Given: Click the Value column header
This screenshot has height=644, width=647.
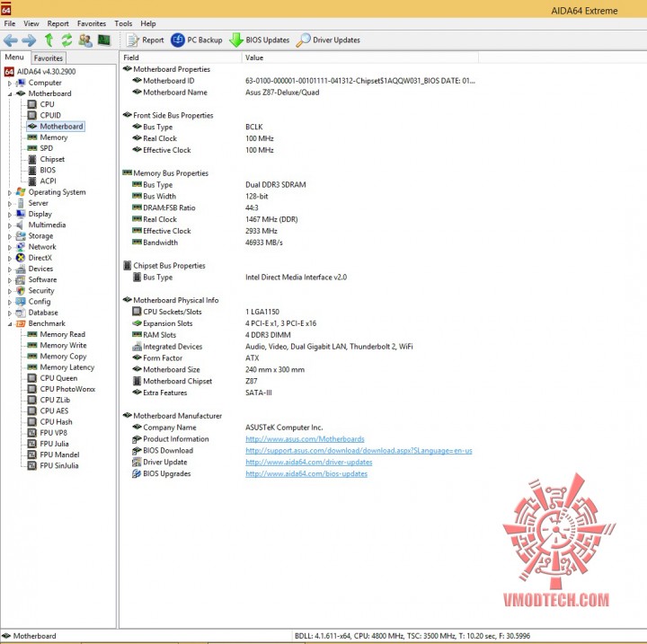Looking at the screenshot, I should 360,57.
